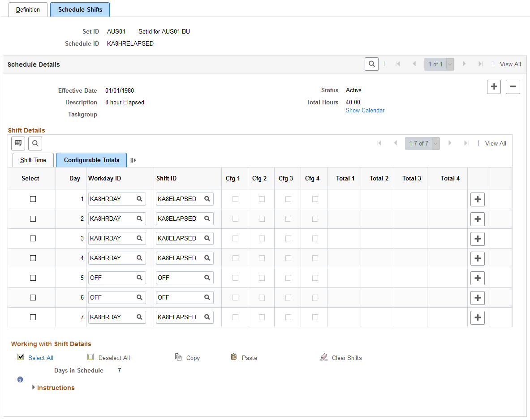Open the Workday ID lookup for Day 1
This screenshot has height=420, width=530.
[139, 199]
